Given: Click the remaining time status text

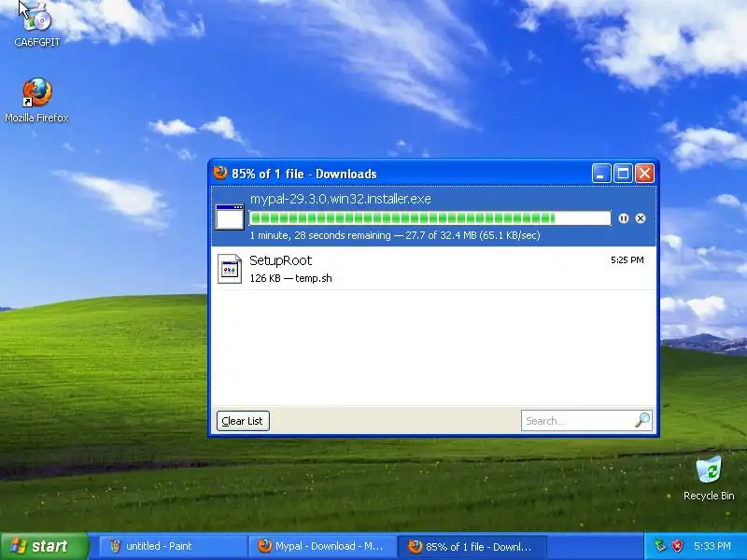Looking at the screenshot, I should point(395,235).
